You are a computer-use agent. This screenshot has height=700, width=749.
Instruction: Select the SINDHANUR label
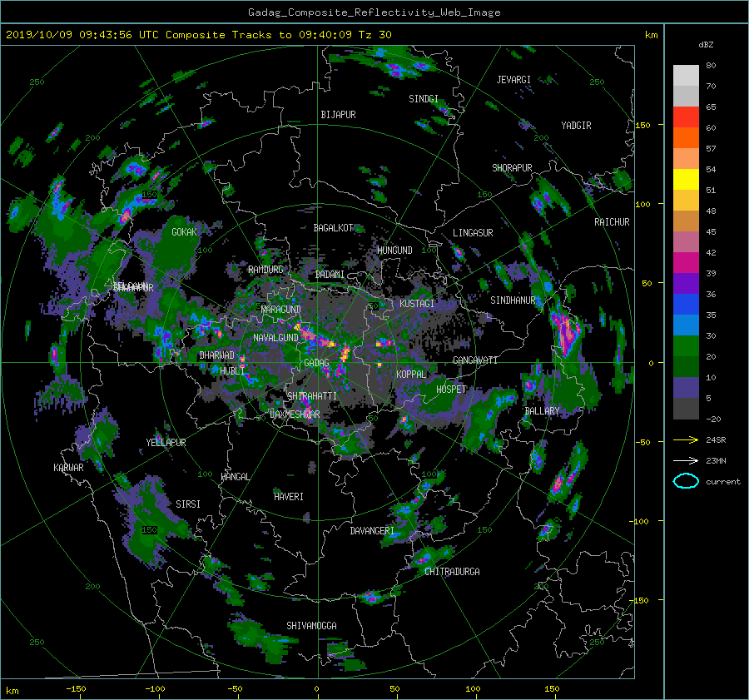click(513, 300)
